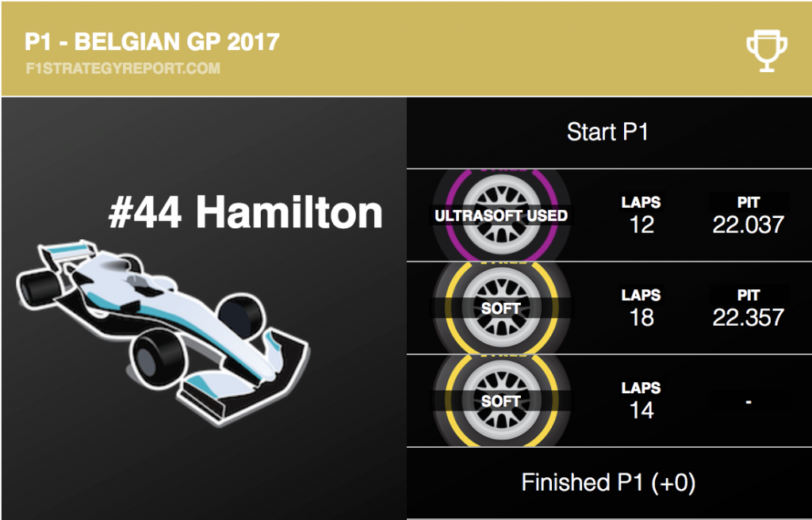The height and width of the screenshot is (520, 812).
Task: Click the 22.357 pit time
Action: click(x=749, y=318)
